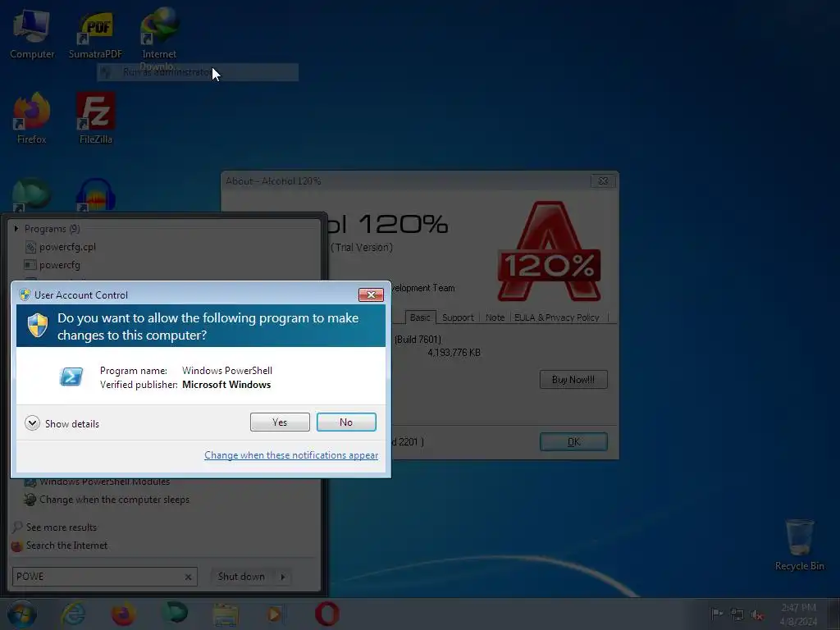Open the Shut down options arrow
The image size is (840, 630).
click(x=283, y=577)
